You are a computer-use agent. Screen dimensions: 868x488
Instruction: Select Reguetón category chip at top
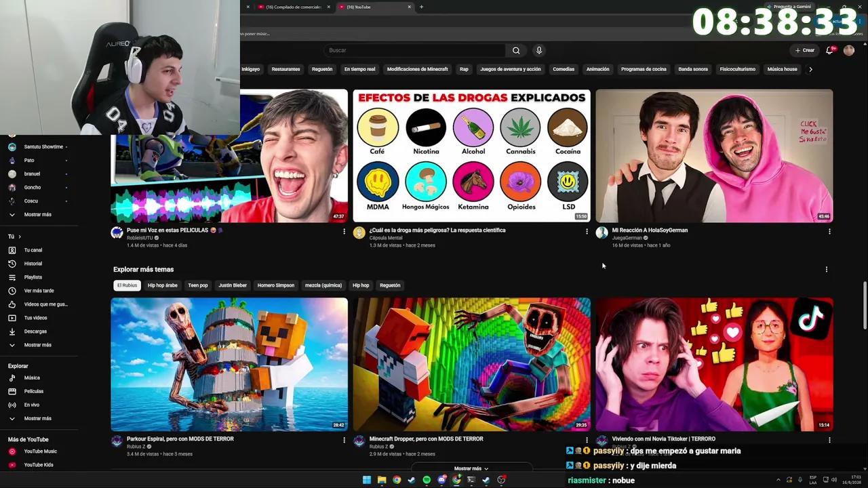(x=322, y=69)
